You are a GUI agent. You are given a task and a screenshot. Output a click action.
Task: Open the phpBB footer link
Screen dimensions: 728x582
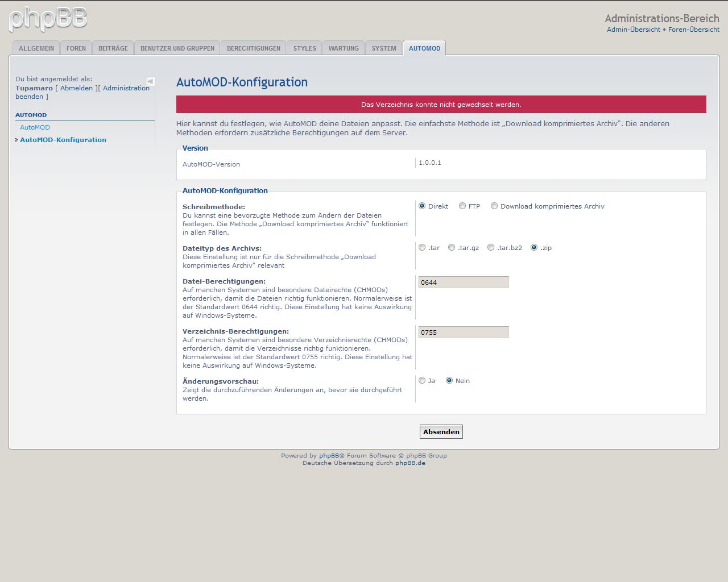click(x=329, y=456)
